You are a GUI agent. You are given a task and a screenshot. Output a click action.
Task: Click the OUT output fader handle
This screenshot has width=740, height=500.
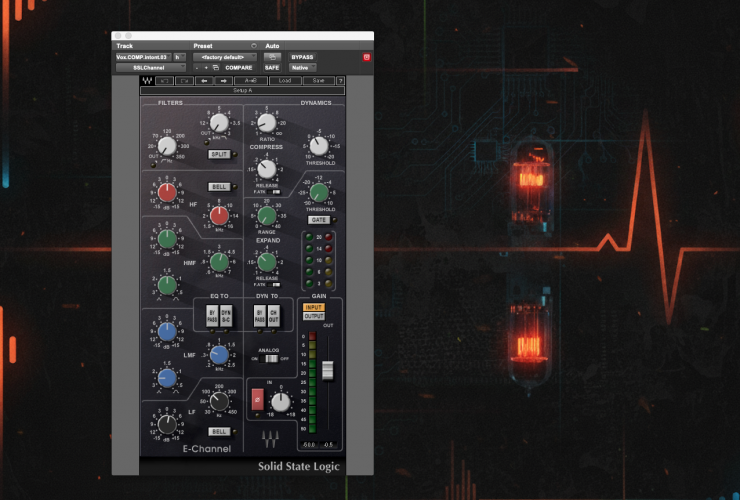pyautogui.click(x=328, y=370)
